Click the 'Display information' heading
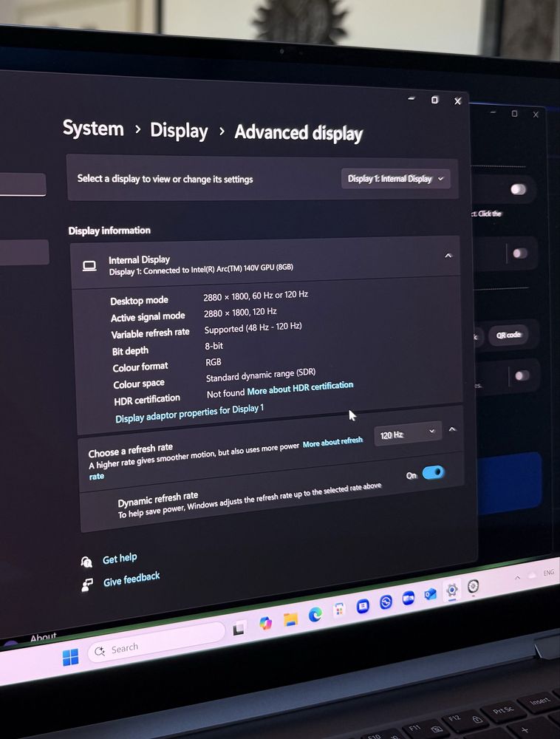Image resolution: width=560 pixels, height=739 pixels. [x=109, y=231]
